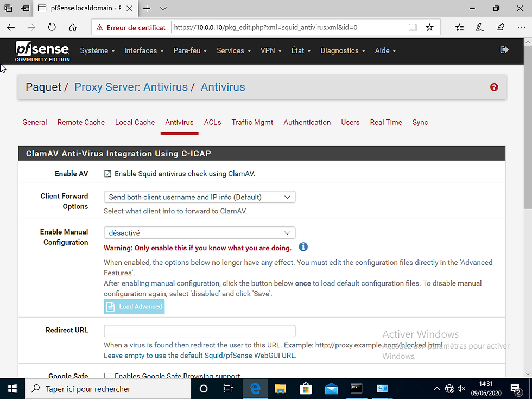Click the blue info icon beside the manual configuration warning

[303, 246]
